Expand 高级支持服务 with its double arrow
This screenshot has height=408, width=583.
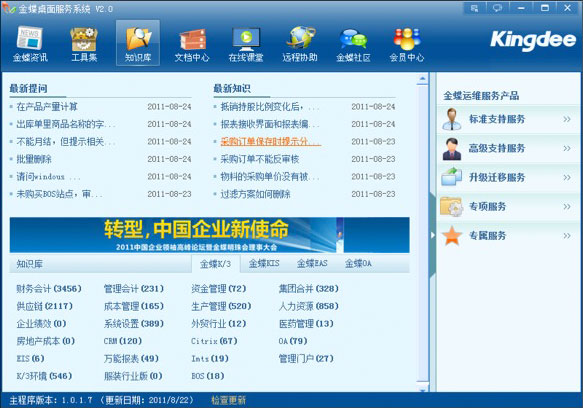567,148
